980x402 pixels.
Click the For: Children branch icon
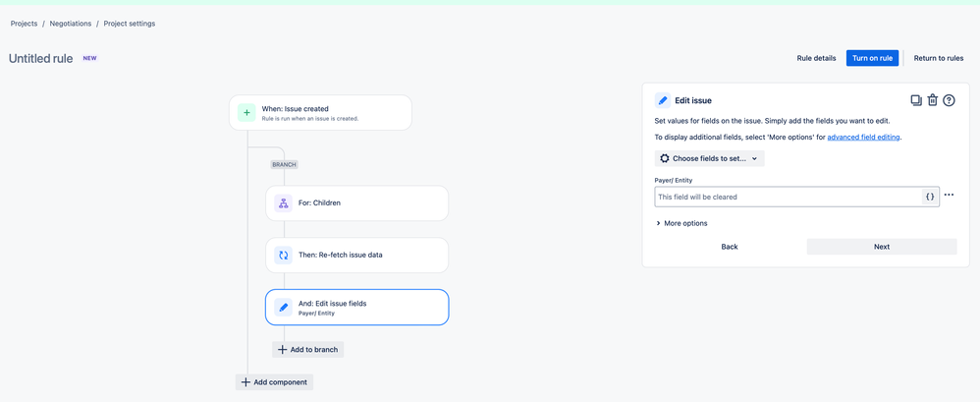click(x=283, y=203)
